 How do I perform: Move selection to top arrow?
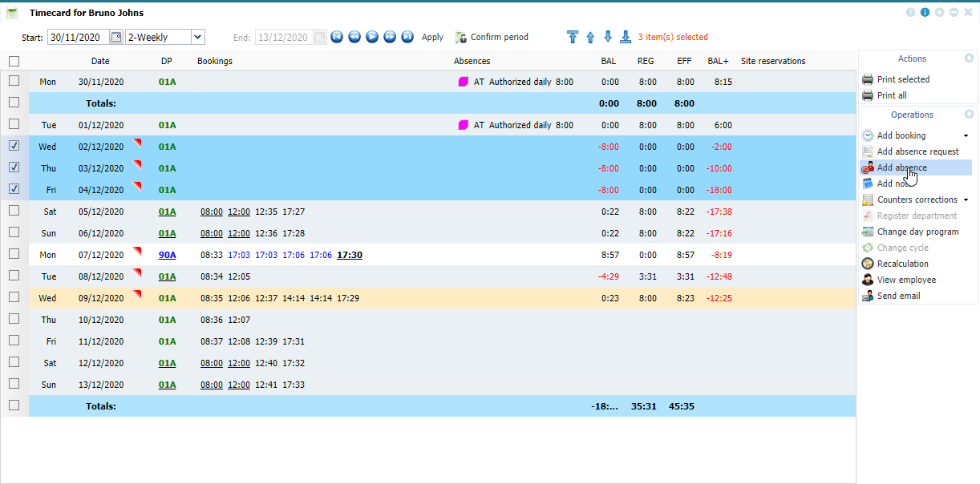click(x=572, y=37)
